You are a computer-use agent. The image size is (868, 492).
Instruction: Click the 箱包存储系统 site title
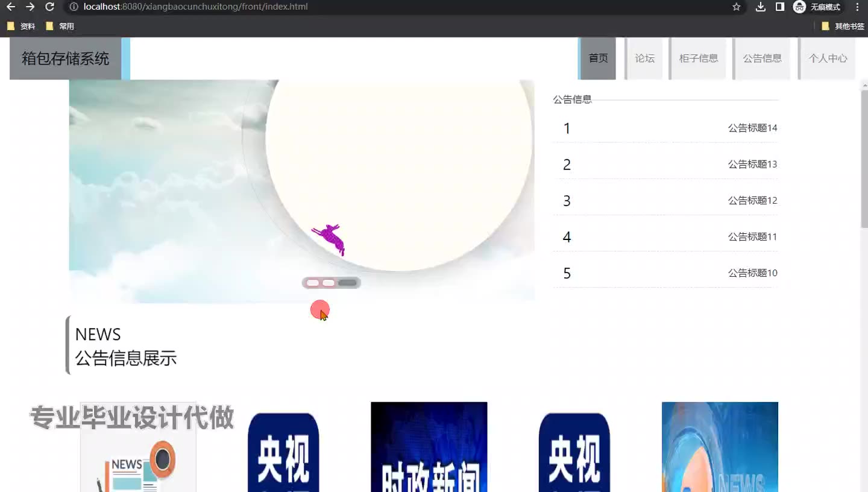click(x=66, y=58)
